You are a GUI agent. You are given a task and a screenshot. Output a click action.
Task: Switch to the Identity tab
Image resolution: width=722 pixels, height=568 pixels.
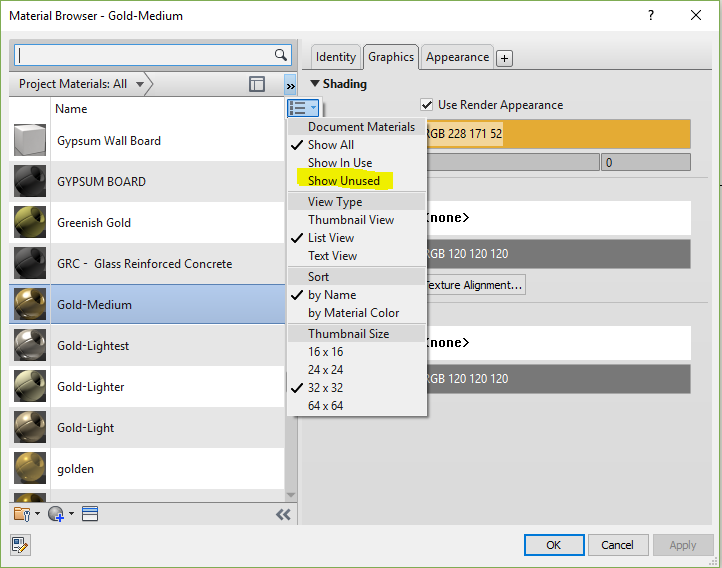[x=336, y=57]
